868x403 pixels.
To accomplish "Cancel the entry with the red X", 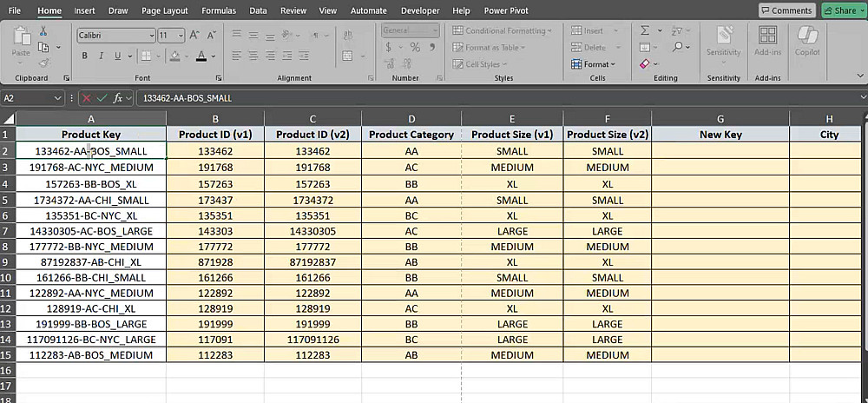I will coord(86,98).
